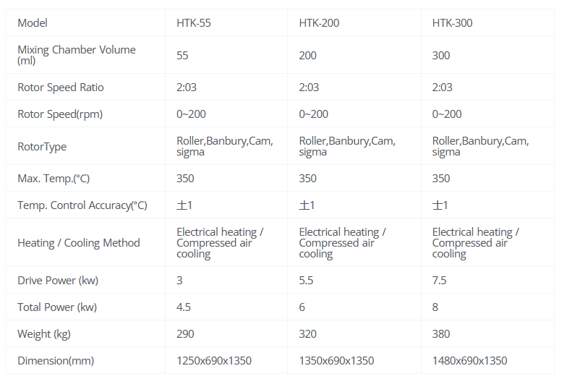Click HTK-200 mixing volume value 200
The width and height of the screenshot is (567, 392).
tap(308, 55)
